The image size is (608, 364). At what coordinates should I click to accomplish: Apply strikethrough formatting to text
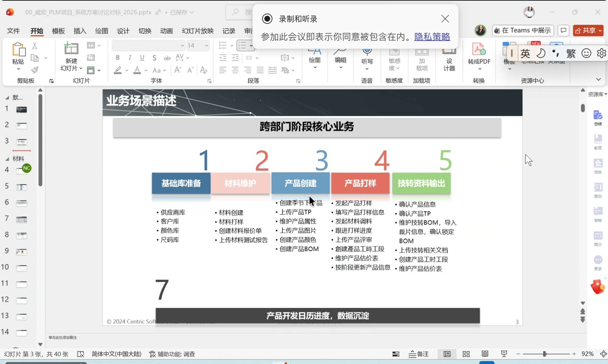[x=167, y=58]
